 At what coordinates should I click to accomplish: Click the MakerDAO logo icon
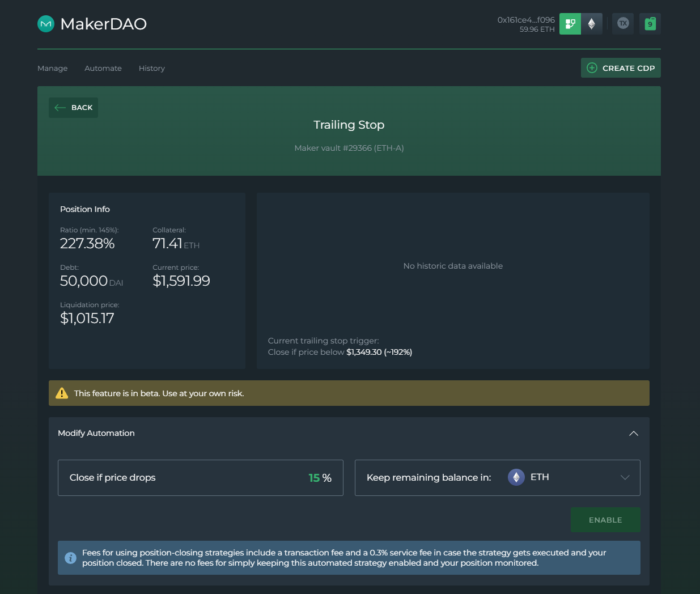tap(46, 24)
